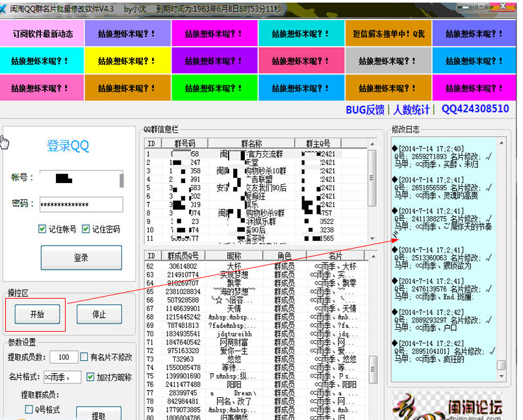Click the app icon in title bar
Screen dimensions: 523x420
[x=3, y=8]
